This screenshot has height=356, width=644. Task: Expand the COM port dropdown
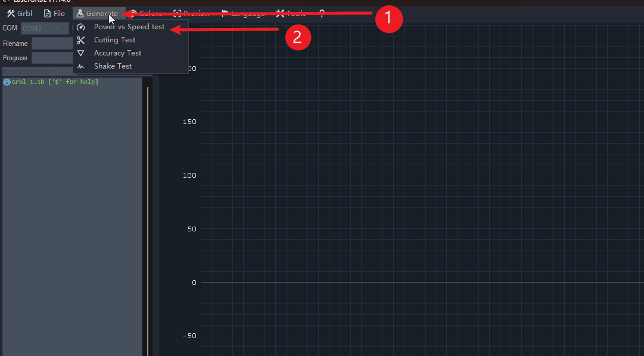[45, 28]
